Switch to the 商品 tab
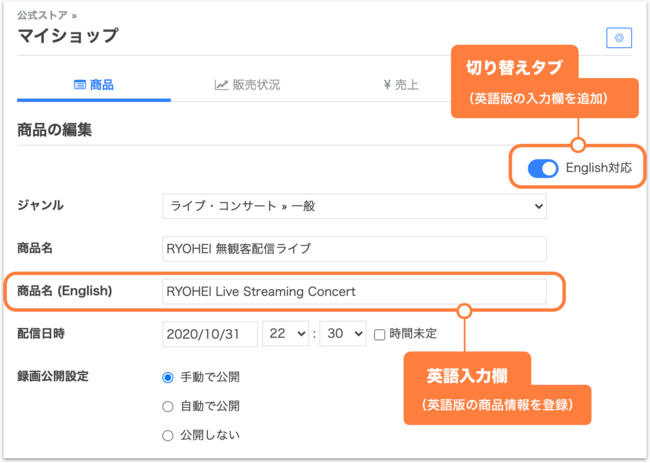650x463 pixels. point(94,85)
